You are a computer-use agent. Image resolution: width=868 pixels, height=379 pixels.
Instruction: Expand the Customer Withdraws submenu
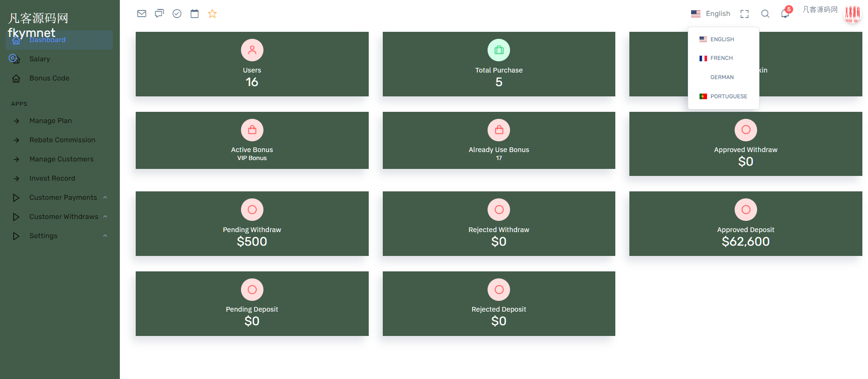click(x=64, y=217)
